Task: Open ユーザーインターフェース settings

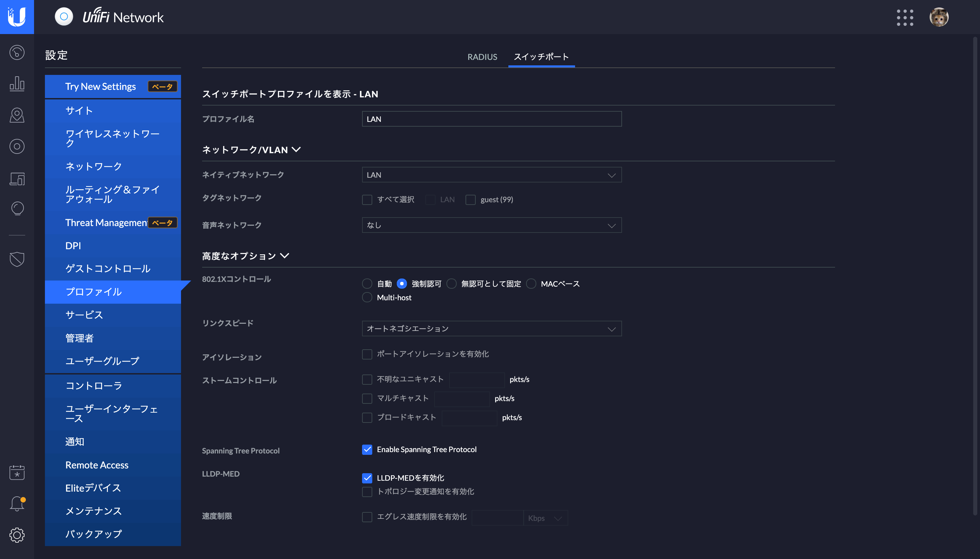Action: point(113,414)
